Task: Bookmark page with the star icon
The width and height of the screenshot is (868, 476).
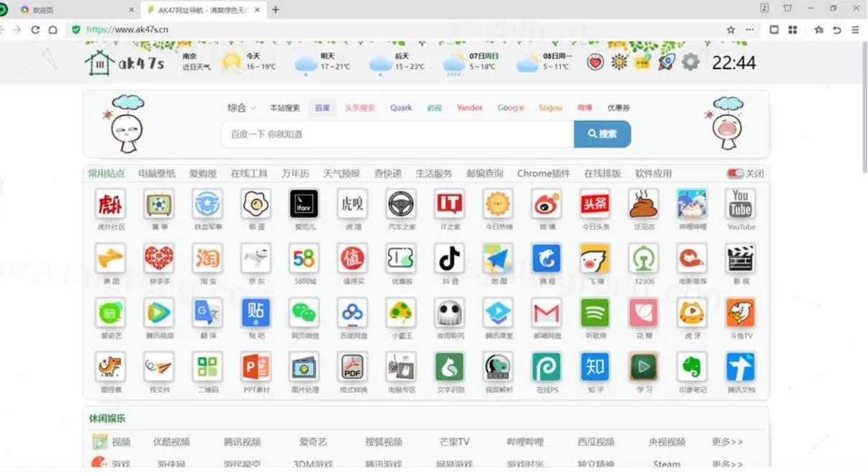Action: (x=731, y=29)
